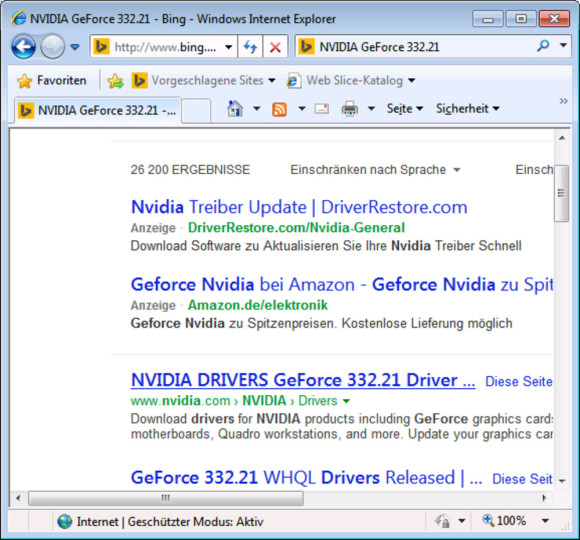580x540 pixels.
Task: Click the Home page icon
Action: pos(235,109)
